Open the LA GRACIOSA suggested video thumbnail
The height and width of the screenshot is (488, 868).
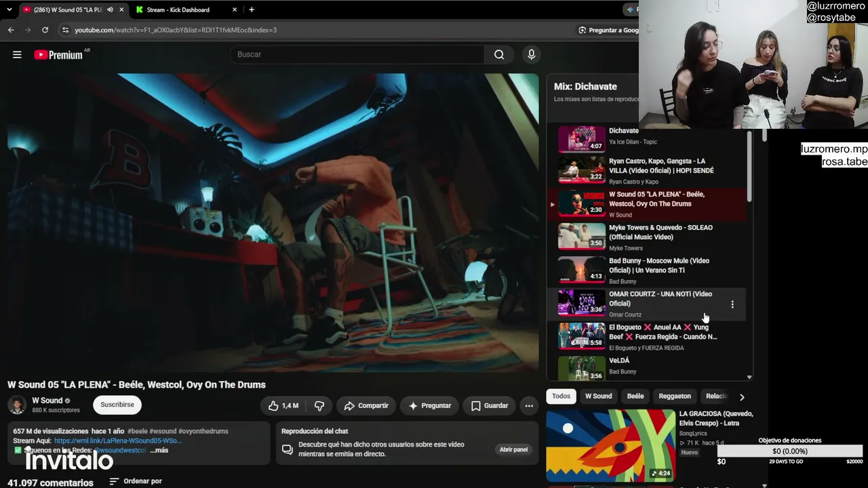611,445
